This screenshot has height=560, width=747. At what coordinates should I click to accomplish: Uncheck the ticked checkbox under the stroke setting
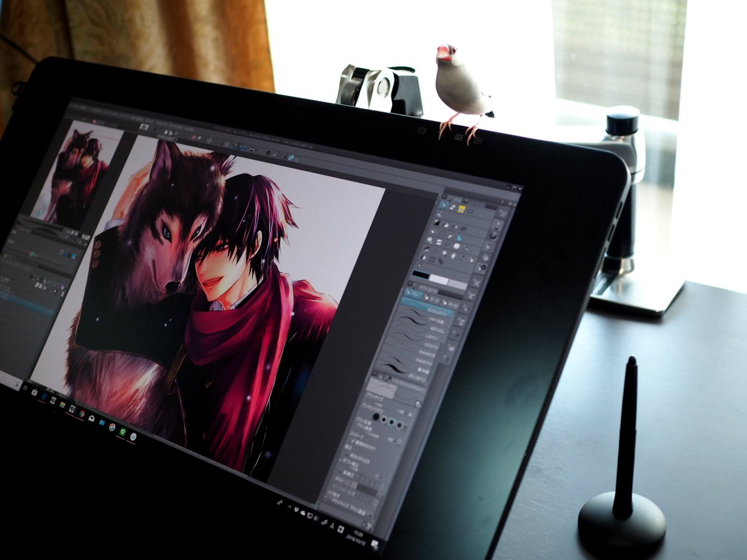coord(354,441)
